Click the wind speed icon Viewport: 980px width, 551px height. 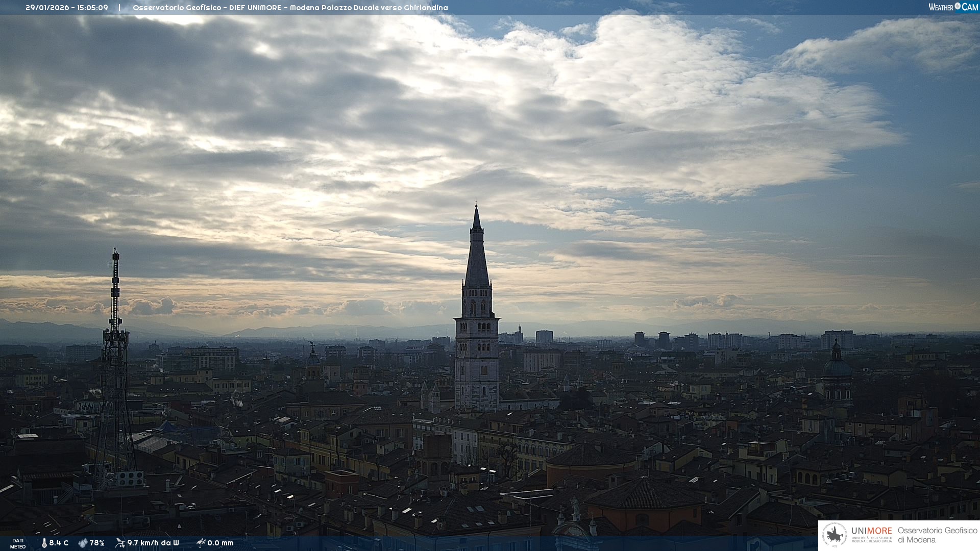point(120,542)
